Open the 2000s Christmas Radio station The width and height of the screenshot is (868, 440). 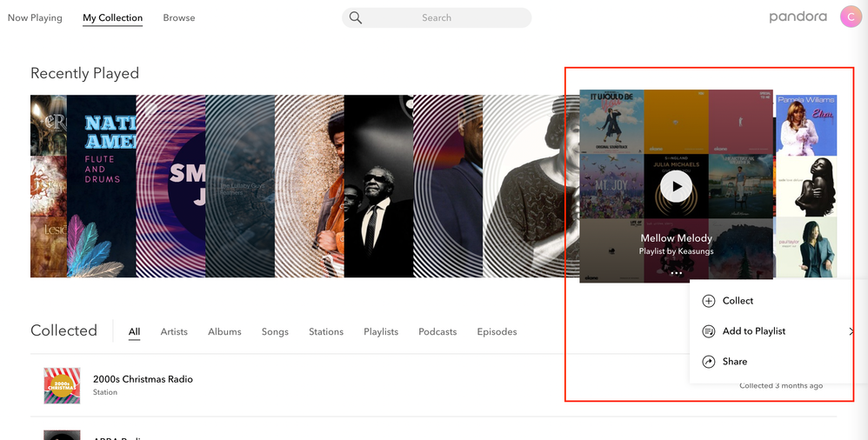[143, 379]
